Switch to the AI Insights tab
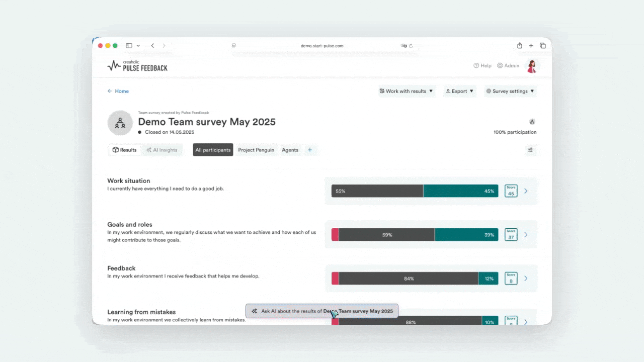The image size is (644, 362). 162,150
